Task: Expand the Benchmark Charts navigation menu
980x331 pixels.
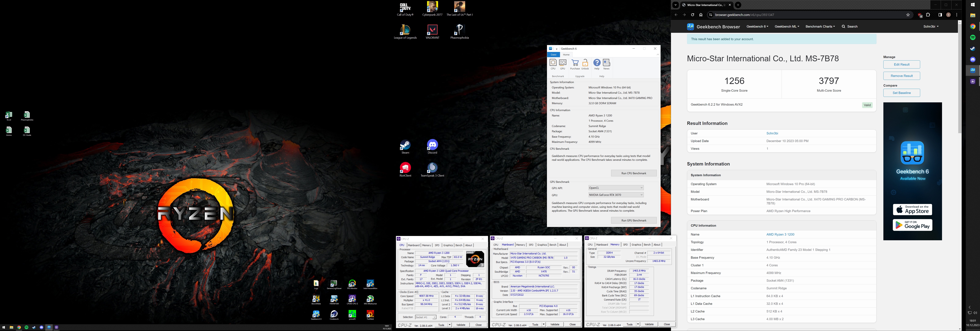Action: 820,27
